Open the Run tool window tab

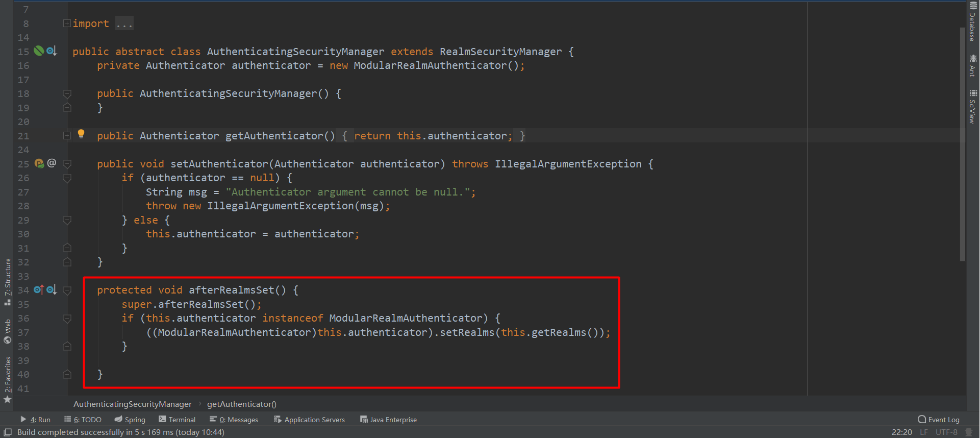[x=35, y=420]
